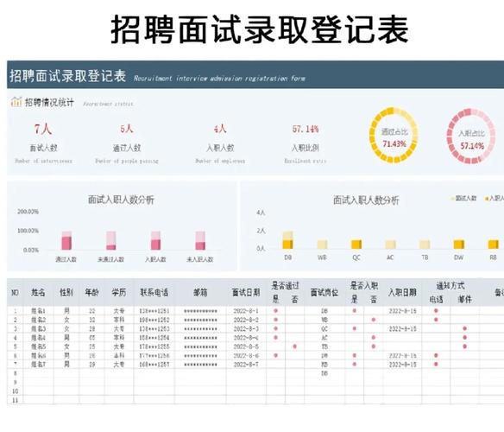The height and width of the screenshot is (432, 504).
Task: Select the orange bar above QC
Action: point(356,245)
